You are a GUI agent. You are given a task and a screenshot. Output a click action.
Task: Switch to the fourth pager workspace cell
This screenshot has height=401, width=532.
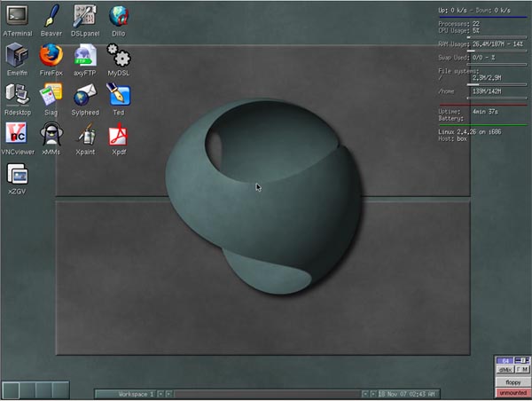point(60,390)
